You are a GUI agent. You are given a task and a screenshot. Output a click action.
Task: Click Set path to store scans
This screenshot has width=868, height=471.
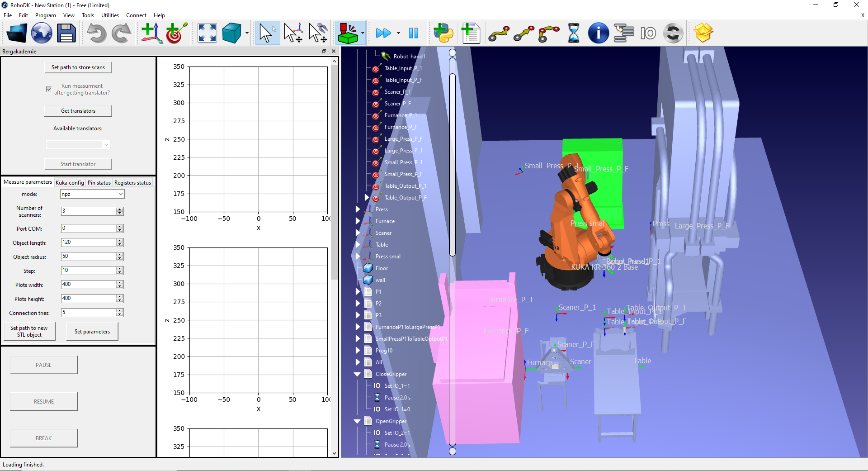click(78, 67)
